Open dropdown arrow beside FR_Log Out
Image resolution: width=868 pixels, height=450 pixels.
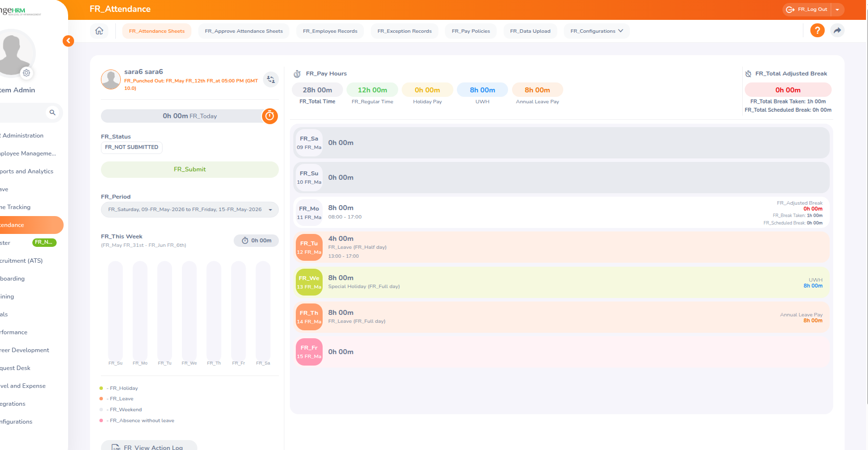837,9
